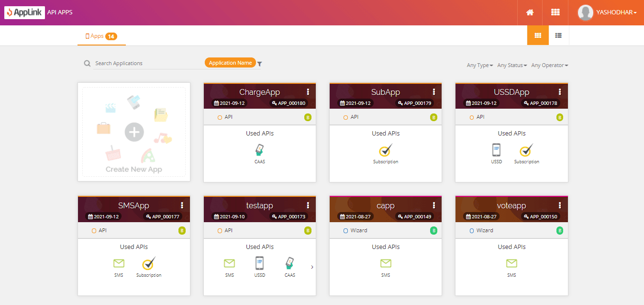This screenshot has width=644, height=305.
Task: Switch to list view layout
Action: point(558,35)
